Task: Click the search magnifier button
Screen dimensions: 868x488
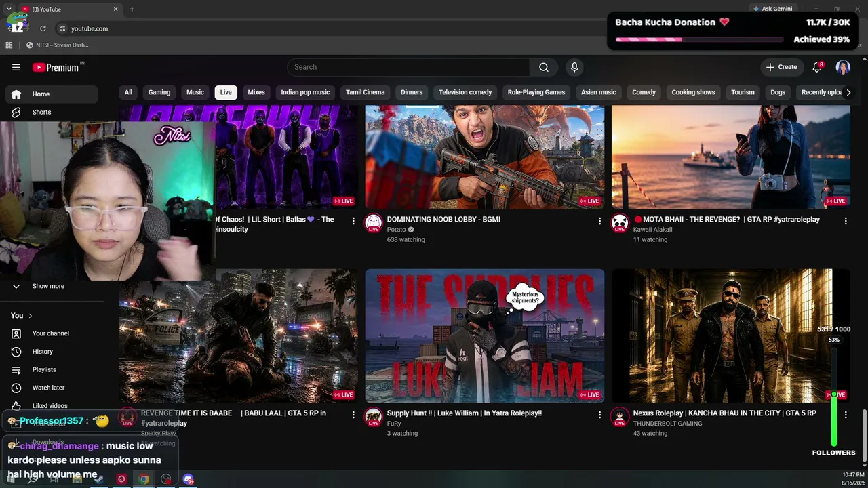Action: (x=544, y=67)
